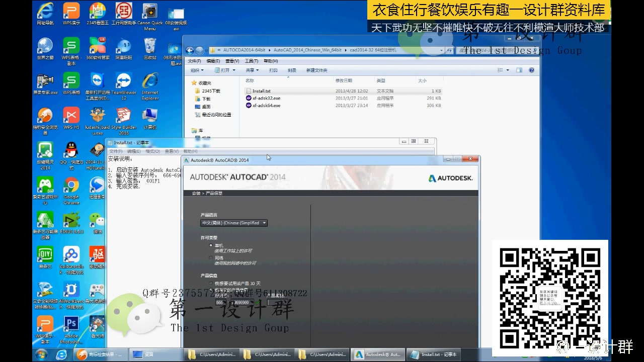The height and width of the screenshot is (362, 644).
Task: Click the Internet Explorer taskbar pinned icon
Action: [61, 354]
